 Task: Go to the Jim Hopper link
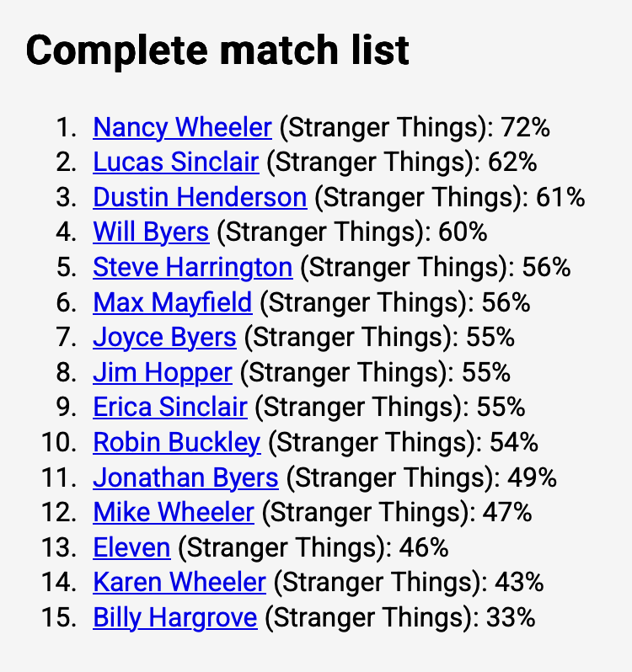pos(162,372)
